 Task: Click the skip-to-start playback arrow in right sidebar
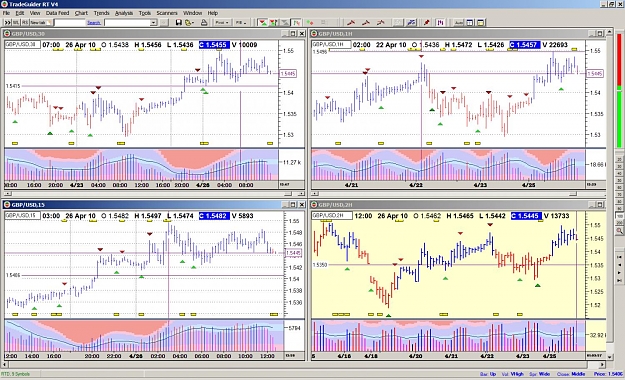[x=619, y=257]
